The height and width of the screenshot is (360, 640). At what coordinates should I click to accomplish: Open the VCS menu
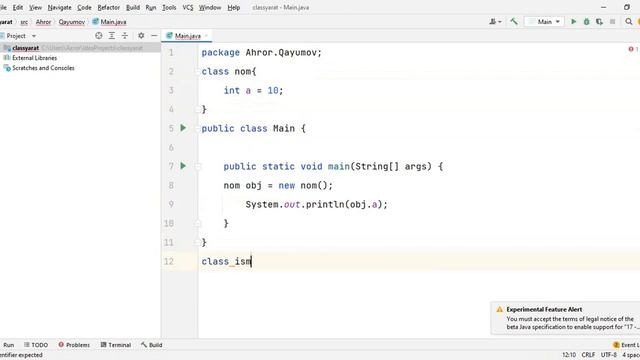tap(188, 7)
